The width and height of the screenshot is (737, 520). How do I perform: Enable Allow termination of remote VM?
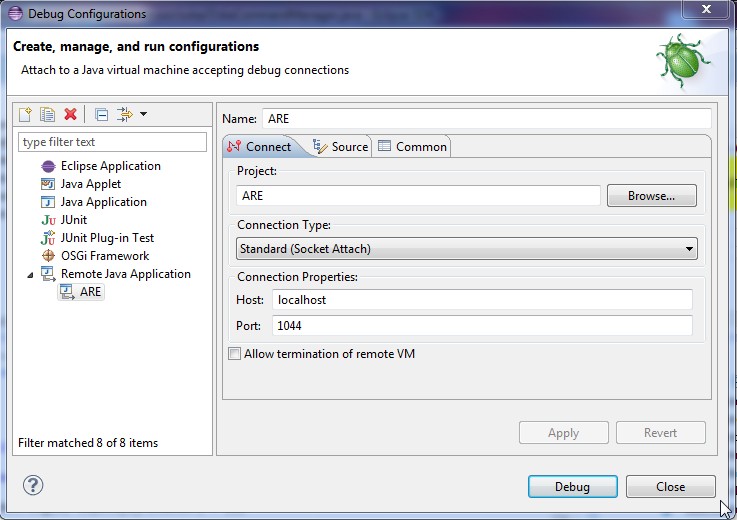[x=235, y=354]
